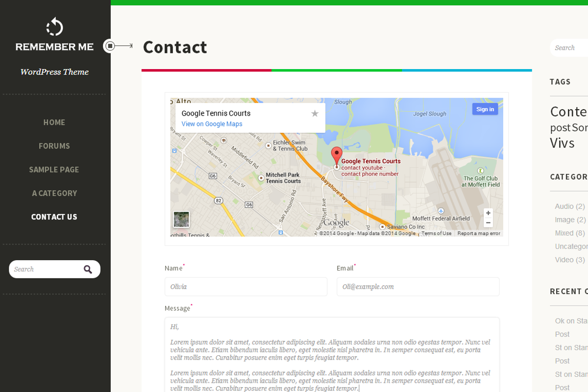Click the Remember Me circular arrow logo
The height and width of the screenshot is (392, 588).
pyautogui.click(x=54, y=26)
